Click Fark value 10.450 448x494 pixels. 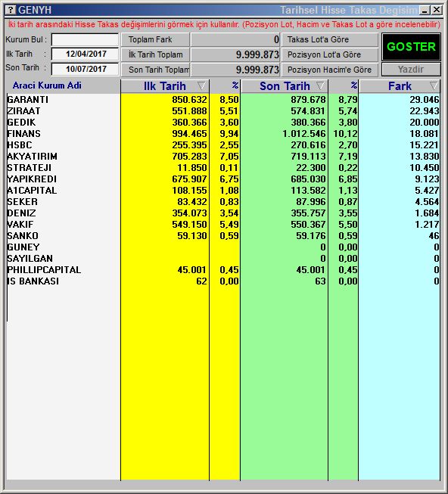click(x=424, y=168)
